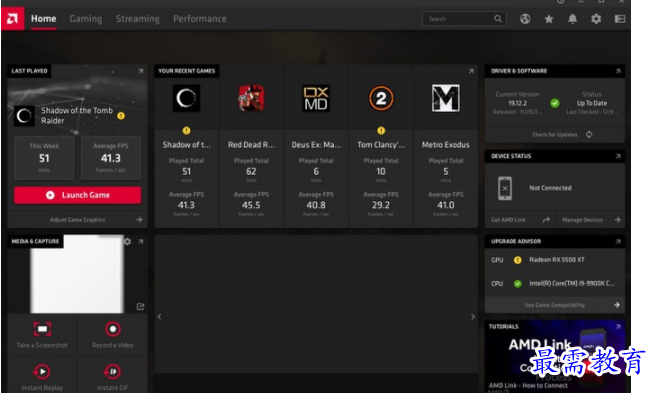This screenshot has height=393, width=654.
Task: Expand the Your Recent Games panel arrow
Action: coord(471,71)
